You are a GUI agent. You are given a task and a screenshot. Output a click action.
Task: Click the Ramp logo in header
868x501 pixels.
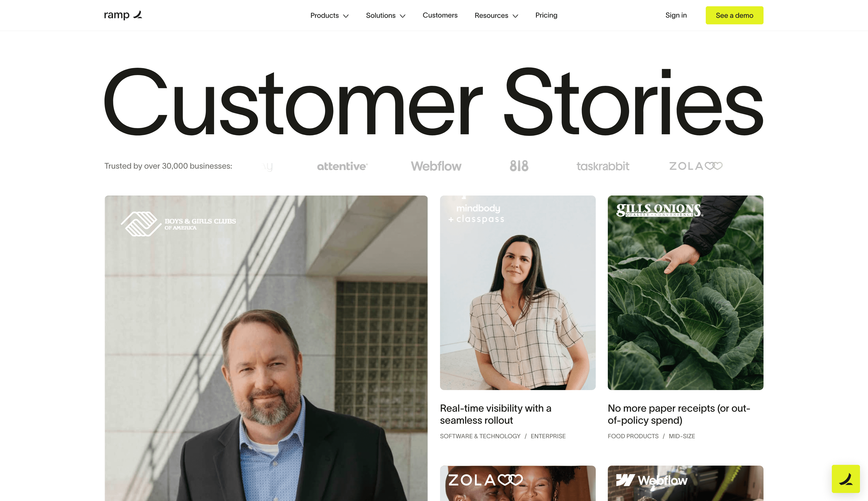[123, 15]
